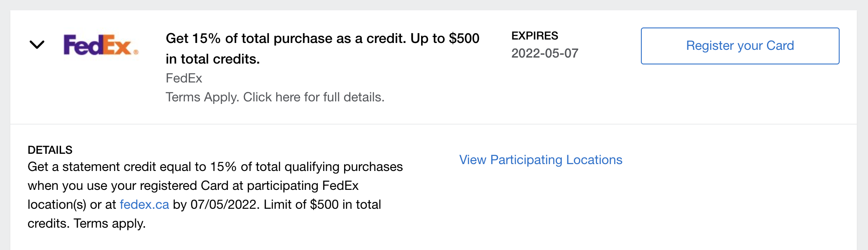Click '15% of total qualifying purchases' text
Image resolution: width=868 pixels, height=250 pixels.
tap(306, 167)
